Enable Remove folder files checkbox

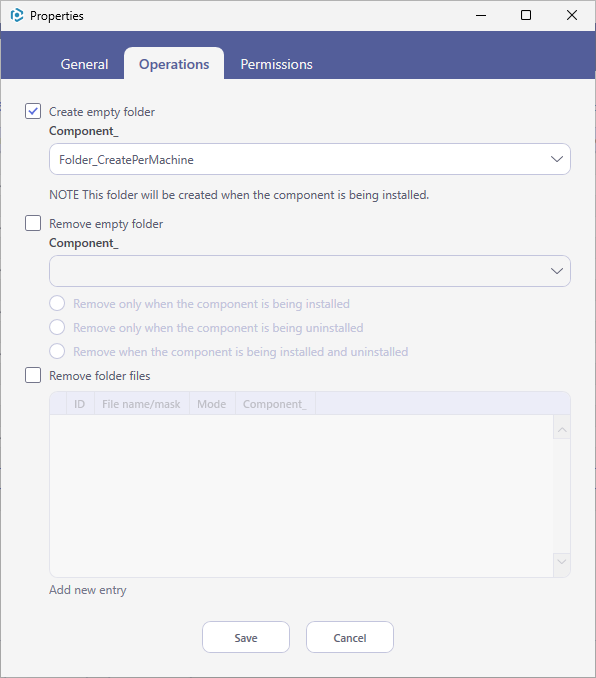pyautogui.click(x=33, y=375)
